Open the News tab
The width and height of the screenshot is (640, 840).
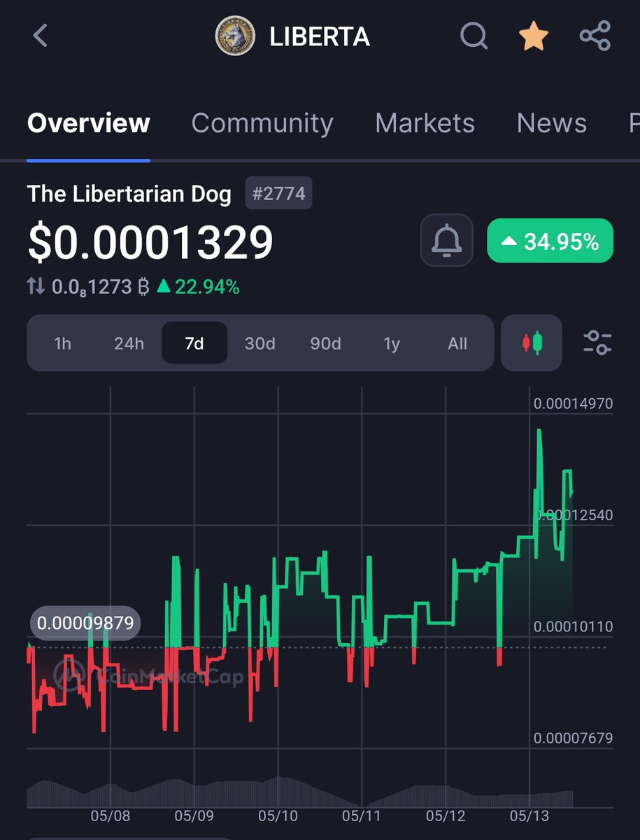551,123
